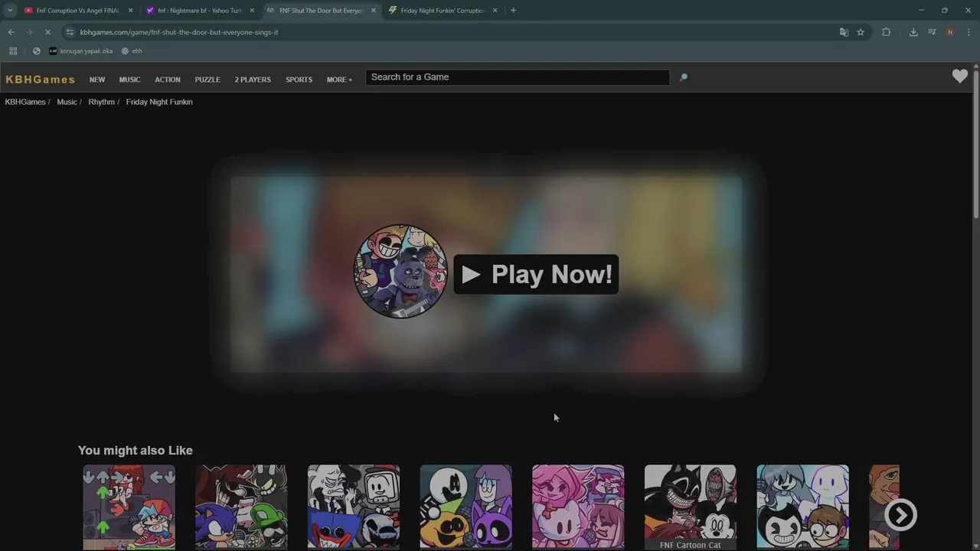
Task: Click the next arrow in the recommendations carousel
Action: point(900,515)
